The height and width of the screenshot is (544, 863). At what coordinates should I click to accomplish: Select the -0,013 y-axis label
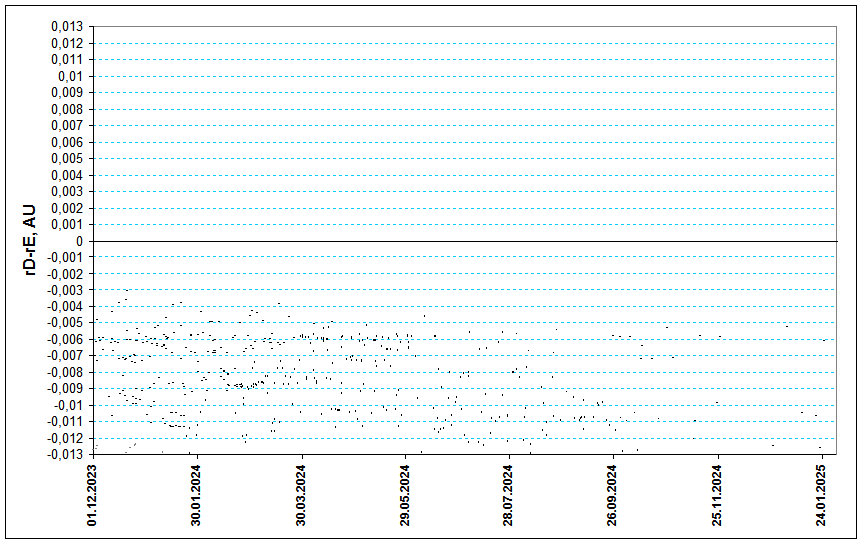click(x=65, y=455)
